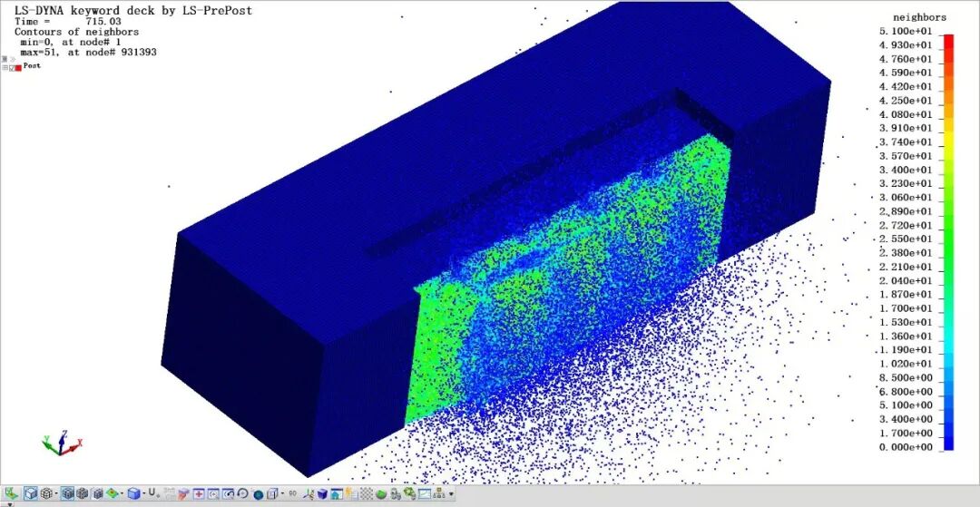Expand the Post tree node
The height and width of the screenshot is (507, 980).
pos(5,67)
